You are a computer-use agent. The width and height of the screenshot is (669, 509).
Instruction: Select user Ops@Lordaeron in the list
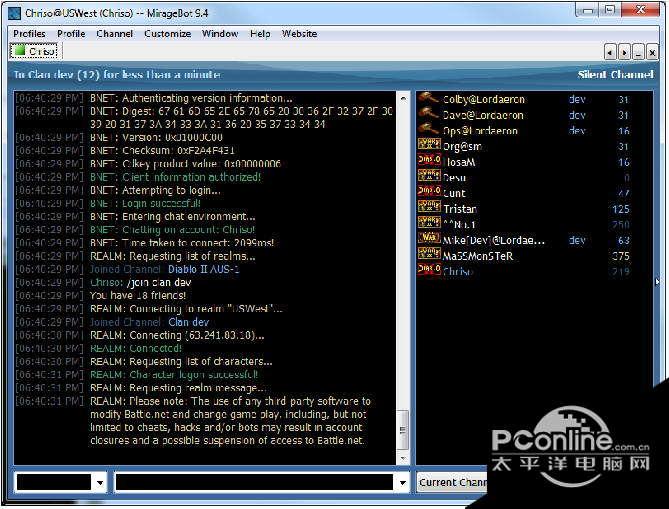(x=480, y=131)
